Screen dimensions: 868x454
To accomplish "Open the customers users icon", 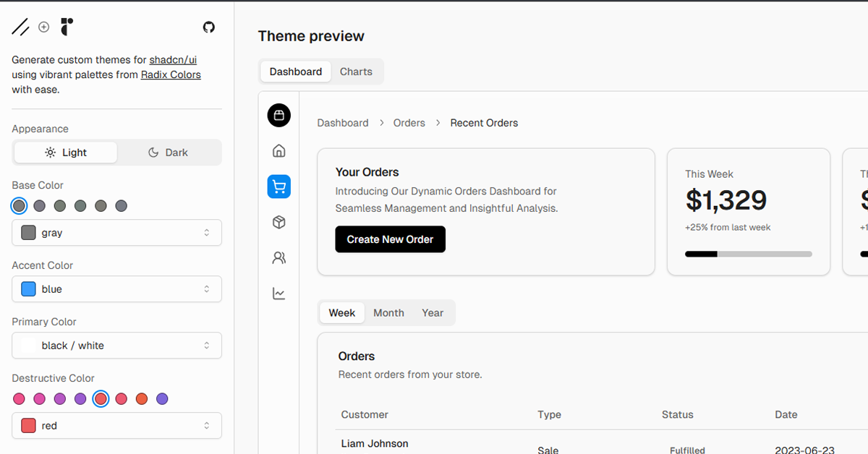I will 278,257.
